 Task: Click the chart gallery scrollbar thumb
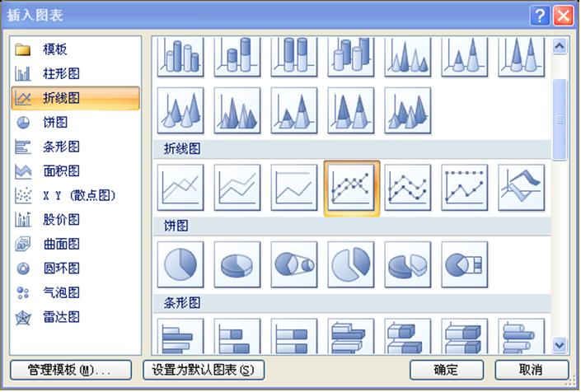pyautogui.click(x=559, y=119)
